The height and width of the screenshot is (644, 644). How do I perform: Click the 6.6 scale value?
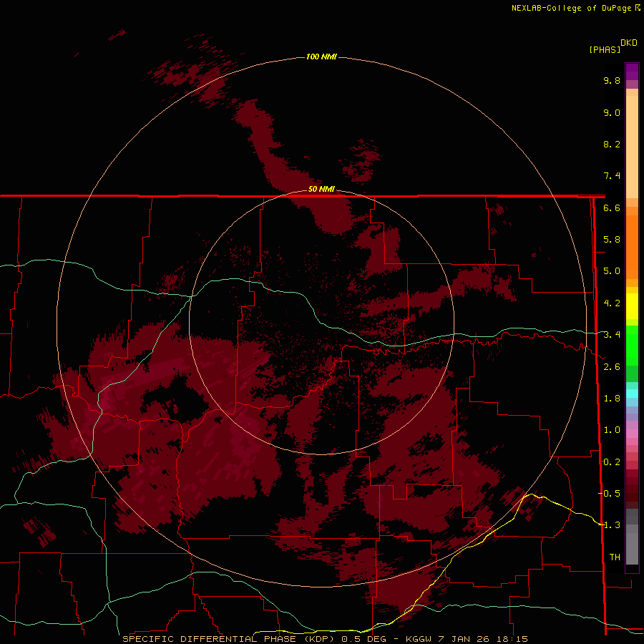(612, 208)
